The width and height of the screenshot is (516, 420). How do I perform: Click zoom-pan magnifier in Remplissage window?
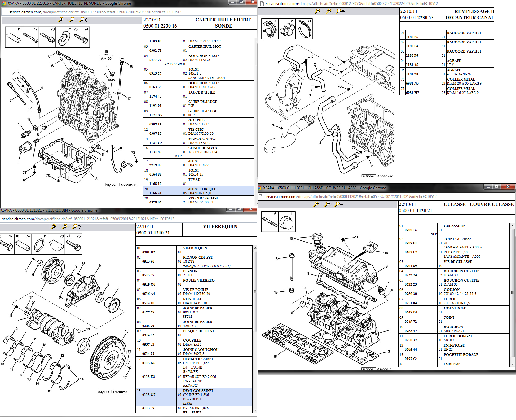click(340, 11)
